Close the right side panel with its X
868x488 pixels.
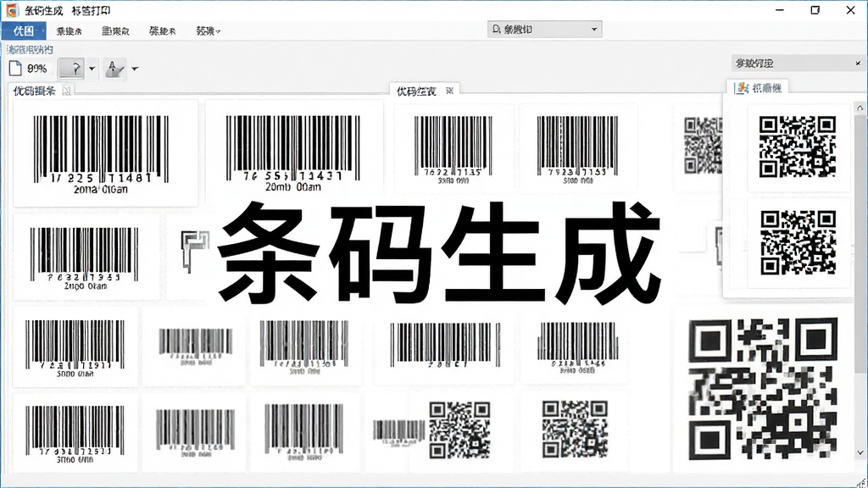[858, 64]
